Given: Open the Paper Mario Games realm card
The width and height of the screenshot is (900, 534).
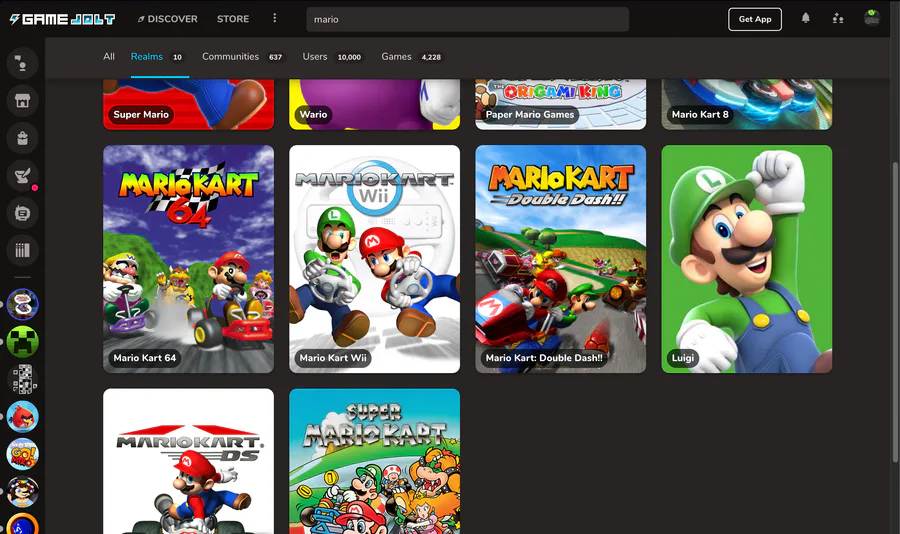Looking at the screenshot, I should coord(561,104).
